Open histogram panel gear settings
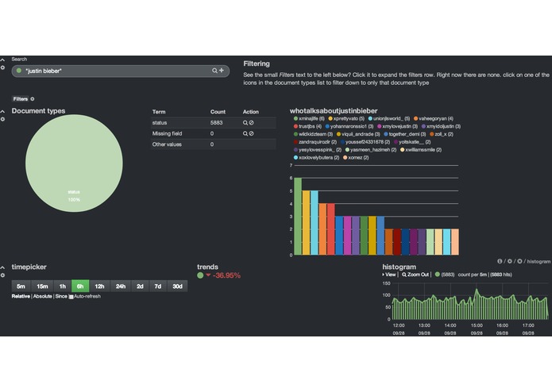The height and width of the screenshot is (392, 552). [509, 261]
